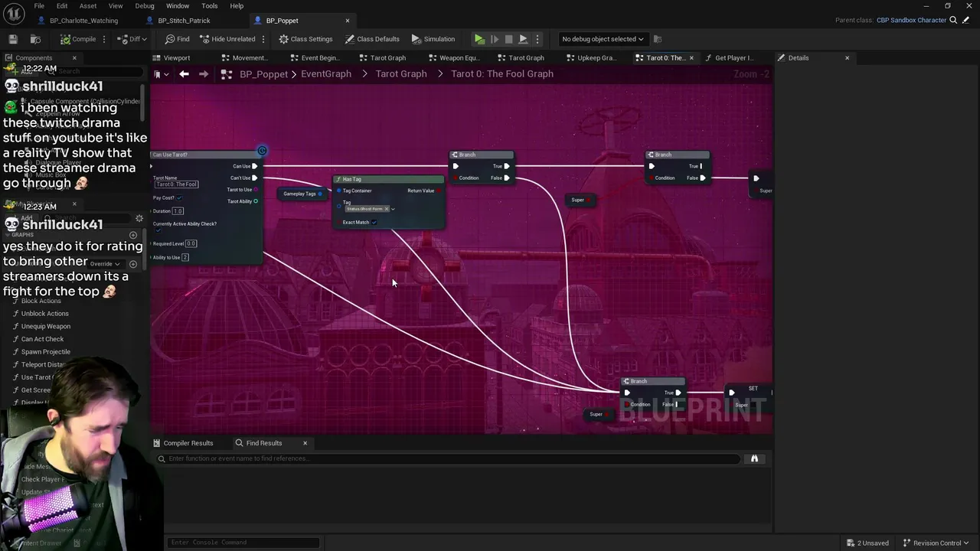Open Hide Unrelated options menu
Image resolution: width=980 pixels, height=551 pixels.
(x=263, y=39)
